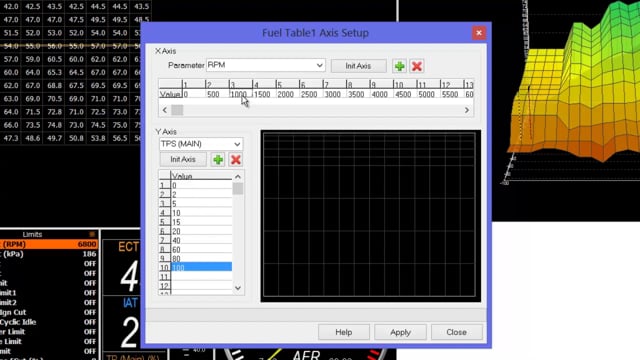Select X Axis value cell 3500
This screenshot has width=640, height=360.
click(x=358, y=94)
